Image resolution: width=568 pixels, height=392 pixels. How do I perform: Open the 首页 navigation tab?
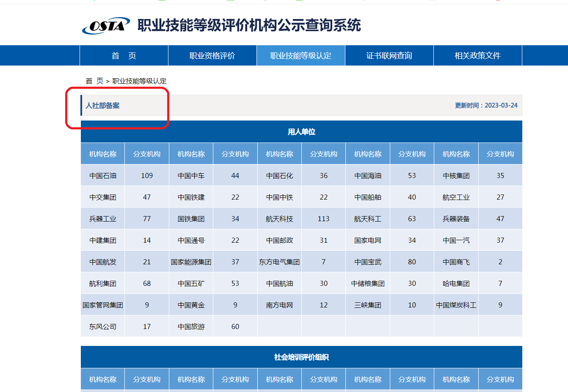(x=124, y=55)
